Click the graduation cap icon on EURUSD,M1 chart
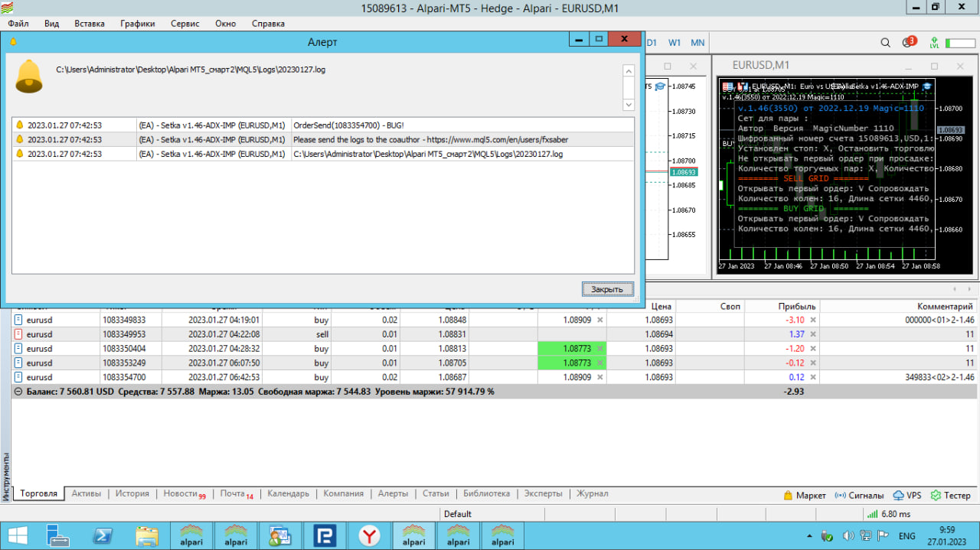Screen dimensions: 980x550 pyautogui.click(x=927, y=86)
